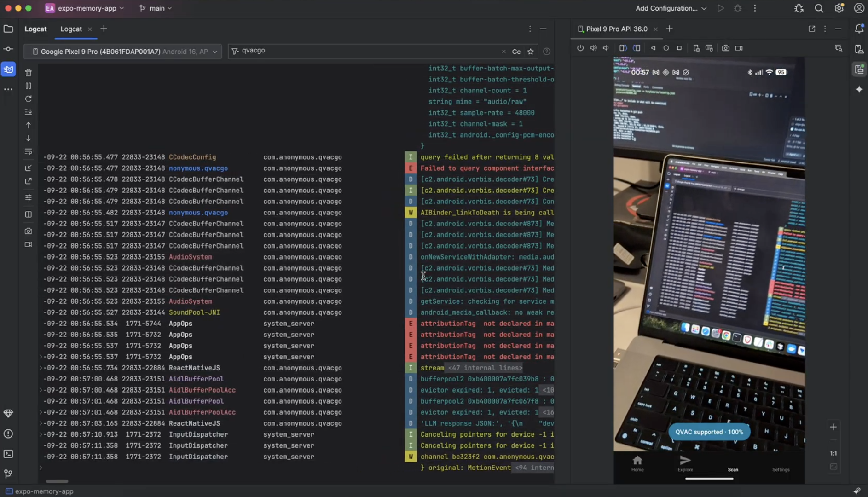This screenshot has height=497, width=868.
Task: Expand the main branch dropdown
Action: click(156, 8)
